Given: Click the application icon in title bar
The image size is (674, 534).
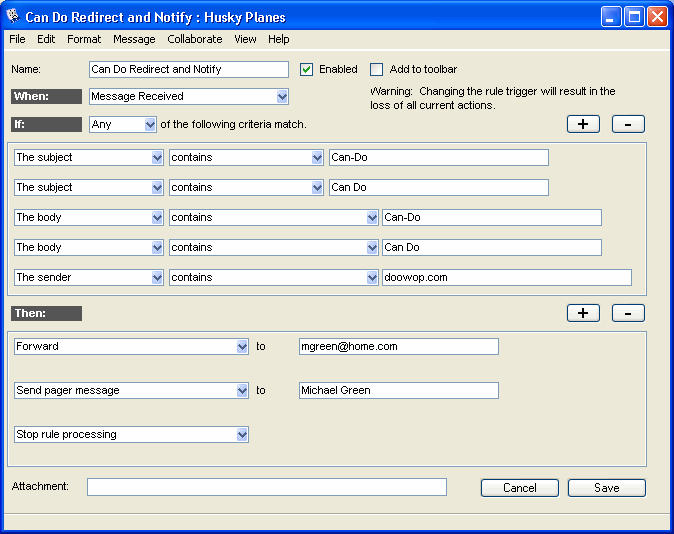Looking at the screenshot, I should [x=13, y=17].
